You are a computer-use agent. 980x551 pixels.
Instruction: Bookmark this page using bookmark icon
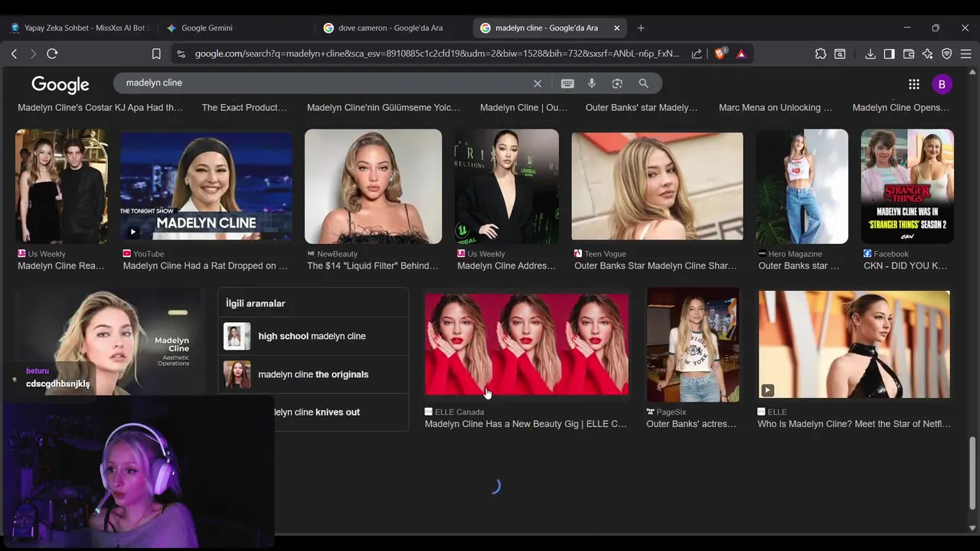(x=156, y=54)
